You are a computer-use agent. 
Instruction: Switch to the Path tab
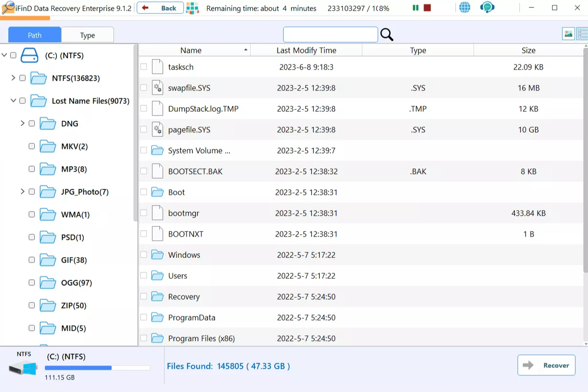tap(35, 35)
